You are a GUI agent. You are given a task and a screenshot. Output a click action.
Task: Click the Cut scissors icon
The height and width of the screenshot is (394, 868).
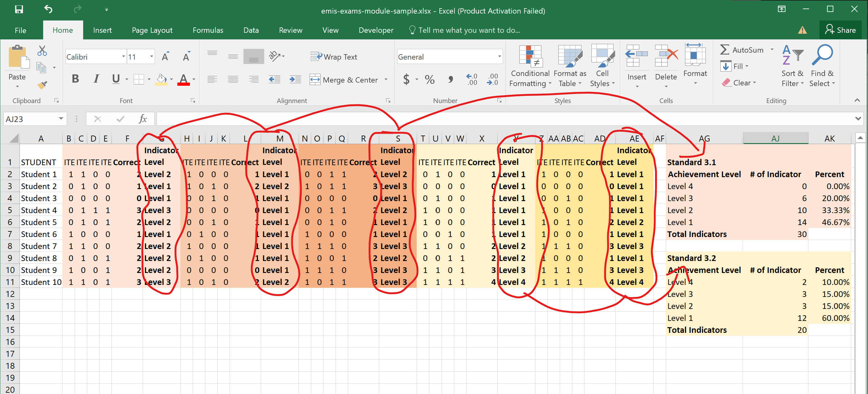click(x=42, y=51)
